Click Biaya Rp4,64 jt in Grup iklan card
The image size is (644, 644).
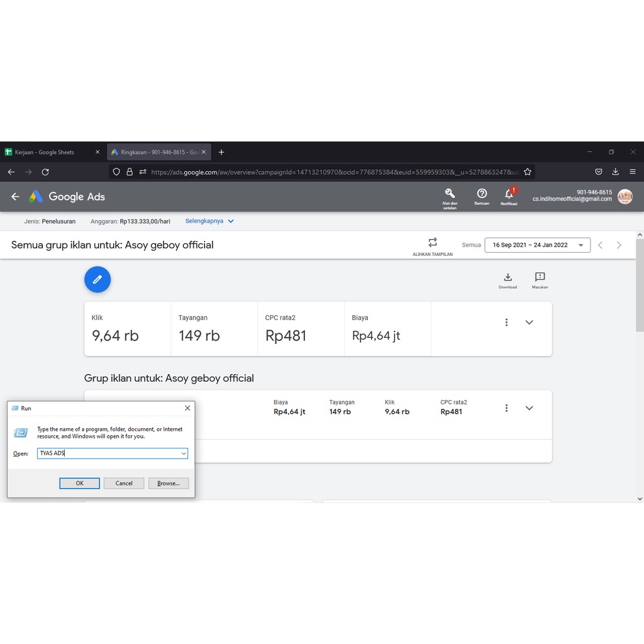289,408
